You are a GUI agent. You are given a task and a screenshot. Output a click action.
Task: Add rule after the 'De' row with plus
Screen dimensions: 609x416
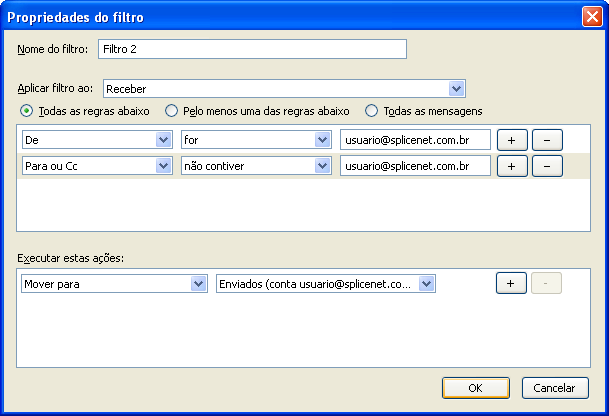coord(512,140)
